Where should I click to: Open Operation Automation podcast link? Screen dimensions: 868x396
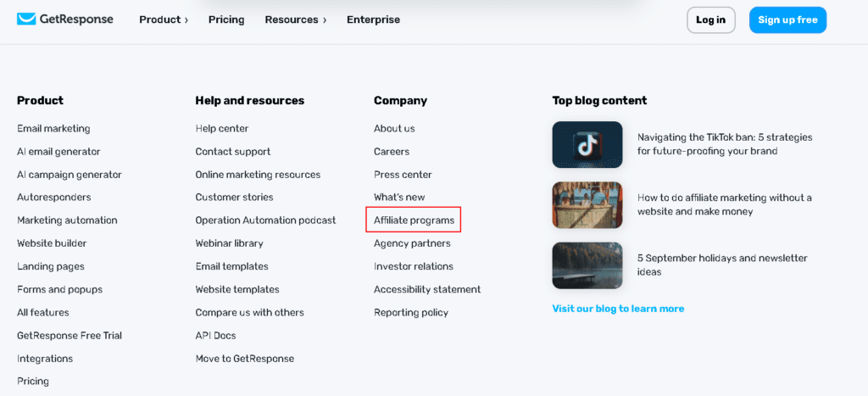265,220
